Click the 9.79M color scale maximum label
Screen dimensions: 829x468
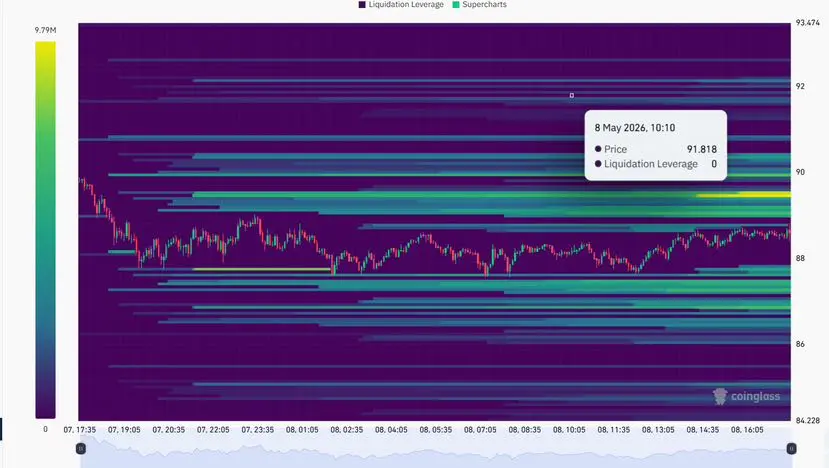45,30
